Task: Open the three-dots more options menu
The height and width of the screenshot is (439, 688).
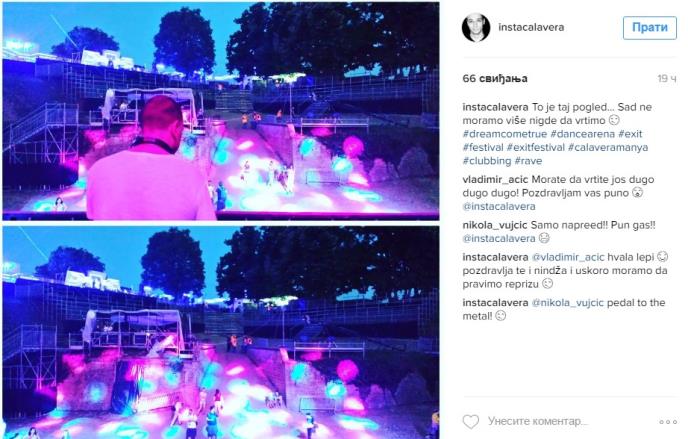Action: point(668,422)
